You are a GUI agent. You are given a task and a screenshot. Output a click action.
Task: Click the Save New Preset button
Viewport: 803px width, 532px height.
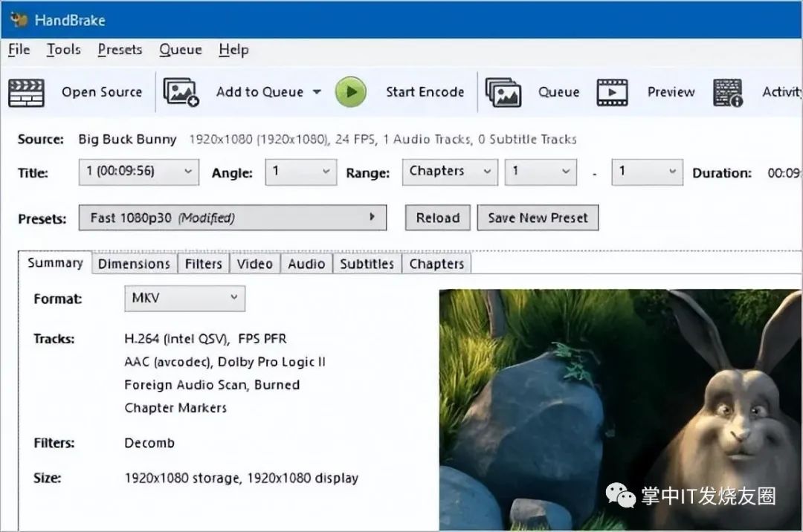pos(538,218)
